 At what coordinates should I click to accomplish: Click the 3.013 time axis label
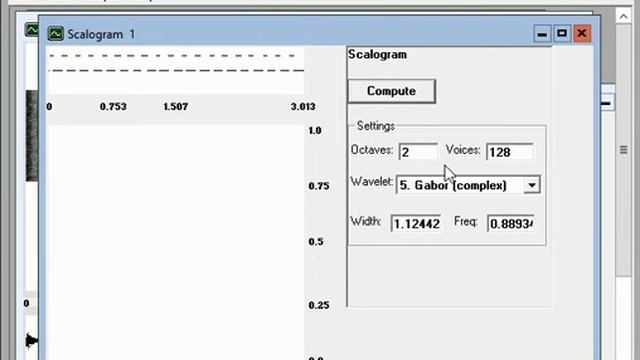303,107
